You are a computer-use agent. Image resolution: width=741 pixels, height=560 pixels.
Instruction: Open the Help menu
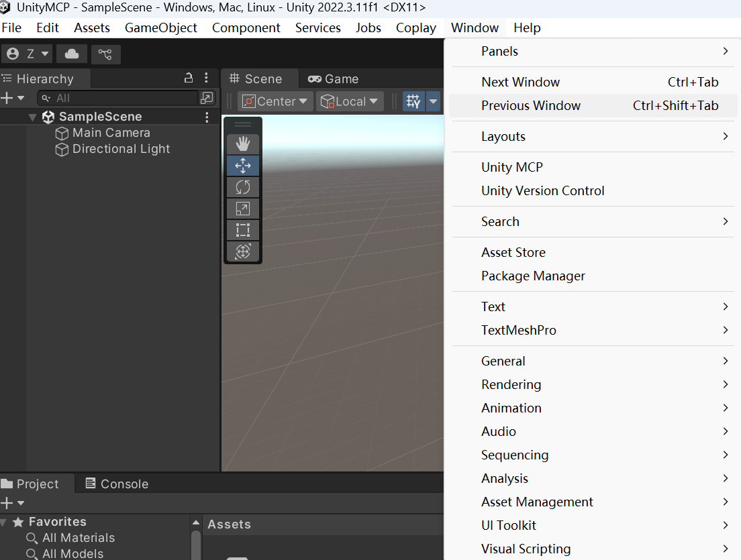[527, 28]
